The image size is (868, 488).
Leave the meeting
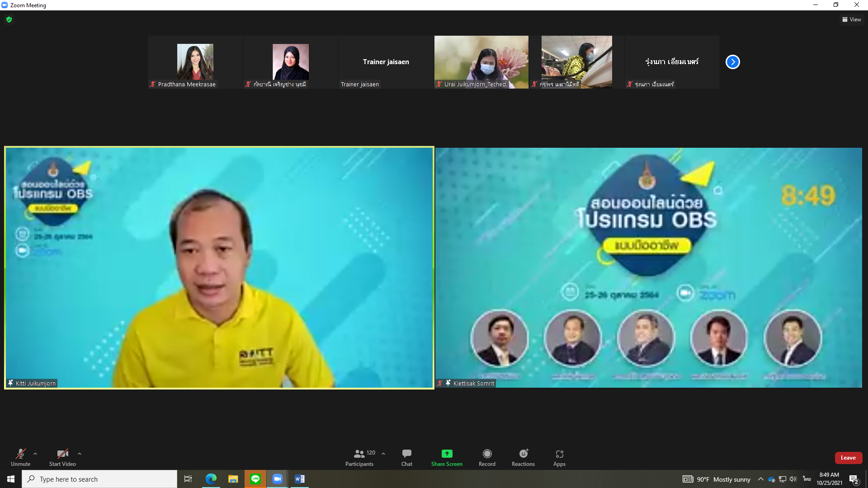848,458
